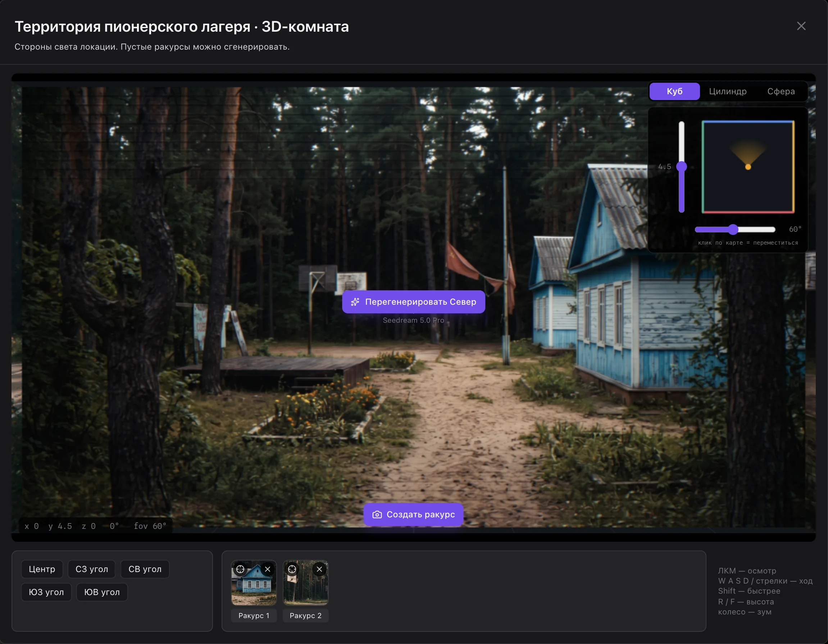Click the Seedream 5.0 Pro model label

pyautogui.click(x=414, y=321)
